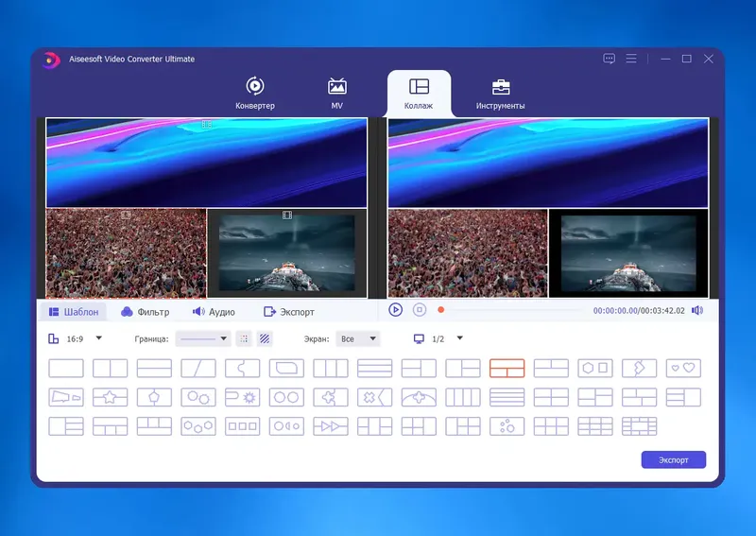Open the hamburger menu in title bar
Image resolution: width=756 pixels, height=536 pixels.
click(x=631, y=59)
